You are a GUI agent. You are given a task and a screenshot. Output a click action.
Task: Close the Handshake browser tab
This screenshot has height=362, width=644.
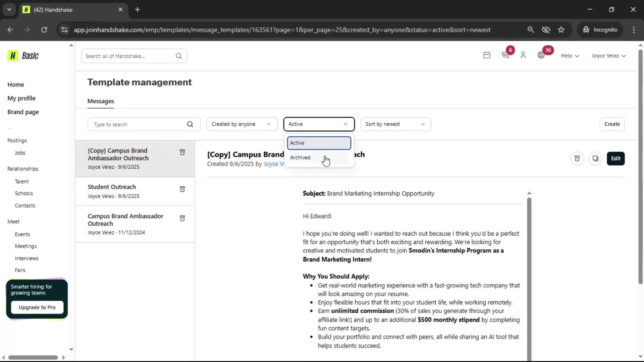pyautogui.click(x=120, y=9)
